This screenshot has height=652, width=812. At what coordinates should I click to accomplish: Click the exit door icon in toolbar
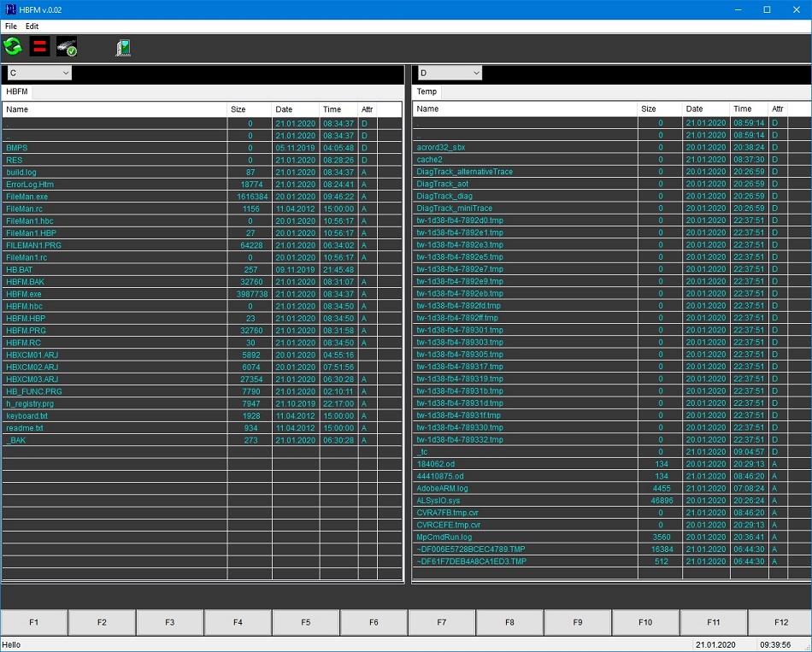pyautogui.click(x=123, y=48)
